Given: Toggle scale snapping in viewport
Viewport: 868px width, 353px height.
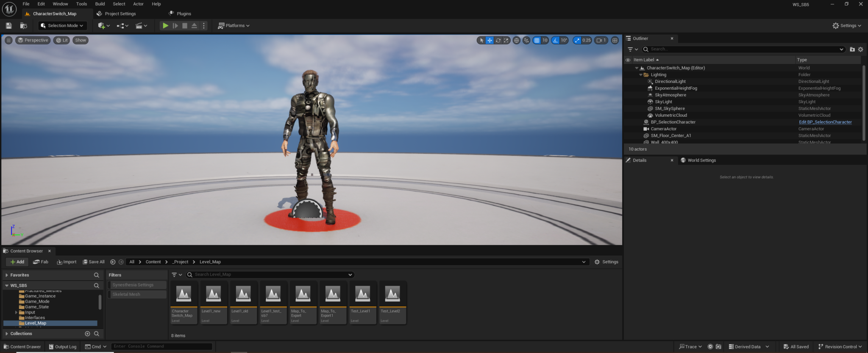Looking at the screenshot, I should [577, 40].
